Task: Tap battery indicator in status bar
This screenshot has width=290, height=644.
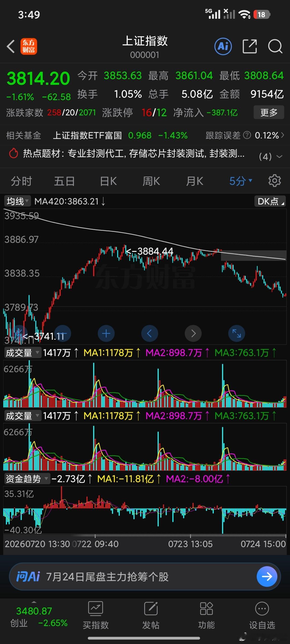Action: [262, 14]
